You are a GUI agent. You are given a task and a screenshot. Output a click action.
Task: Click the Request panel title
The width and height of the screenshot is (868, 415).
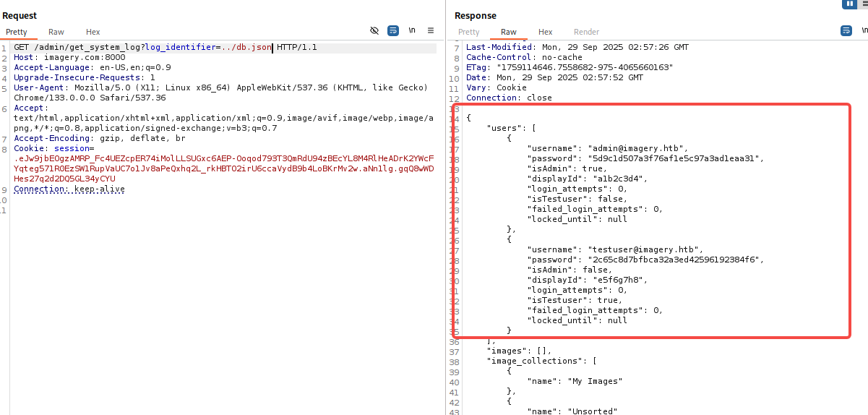pyautogui.click(x=20, y=16)
